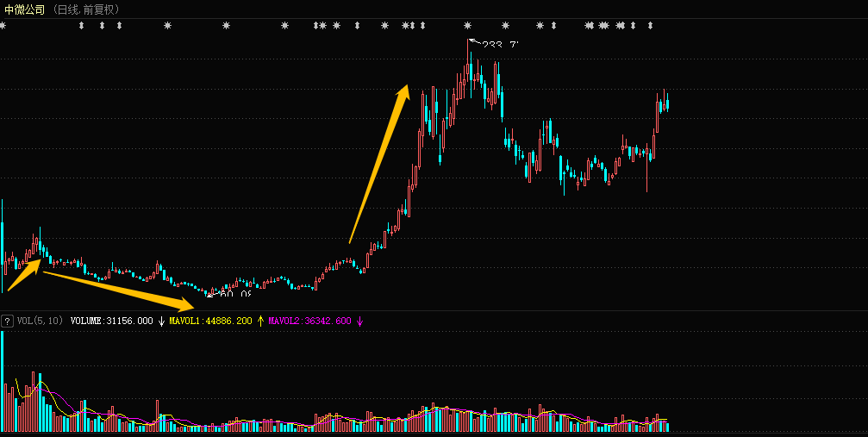Click the tallest volume bar at far left
Viewport: 868px width, 437px height.
coord(3,379)
